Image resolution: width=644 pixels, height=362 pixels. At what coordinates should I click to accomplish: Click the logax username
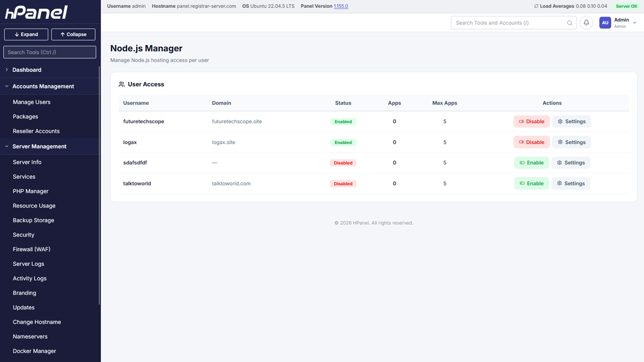[x=130, y=142]
